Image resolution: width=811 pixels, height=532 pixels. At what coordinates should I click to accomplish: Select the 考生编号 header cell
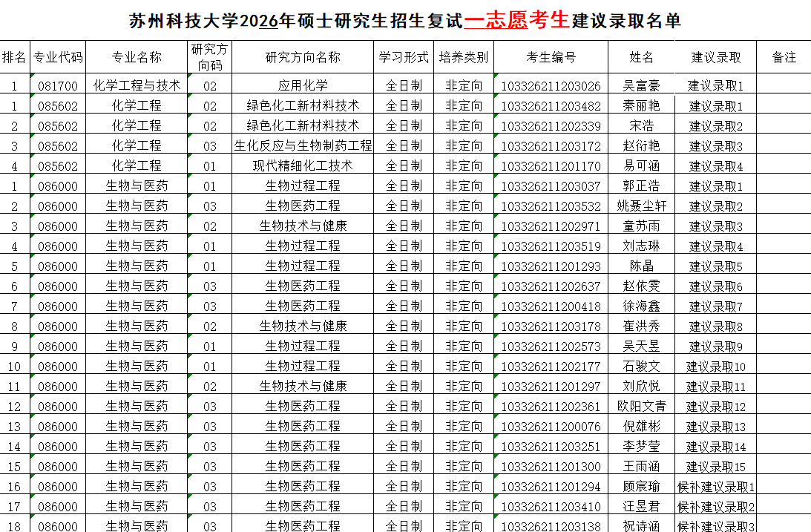[551, 57]
